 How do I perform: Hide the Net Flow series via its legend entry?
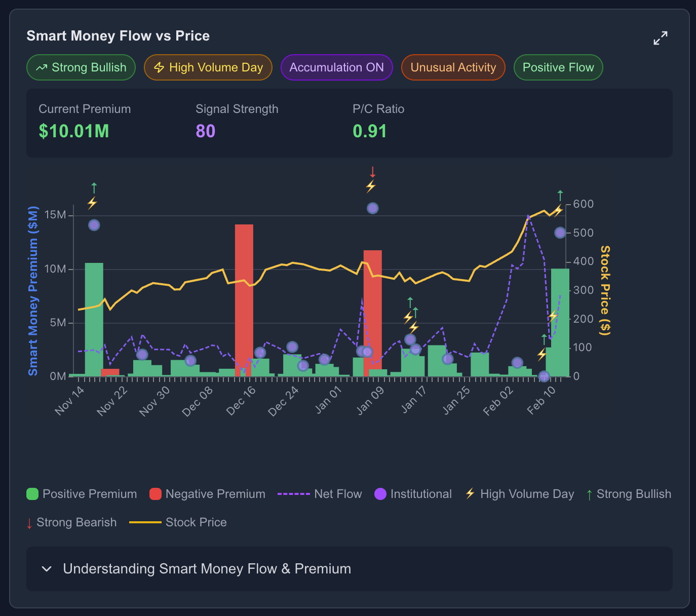337,493
